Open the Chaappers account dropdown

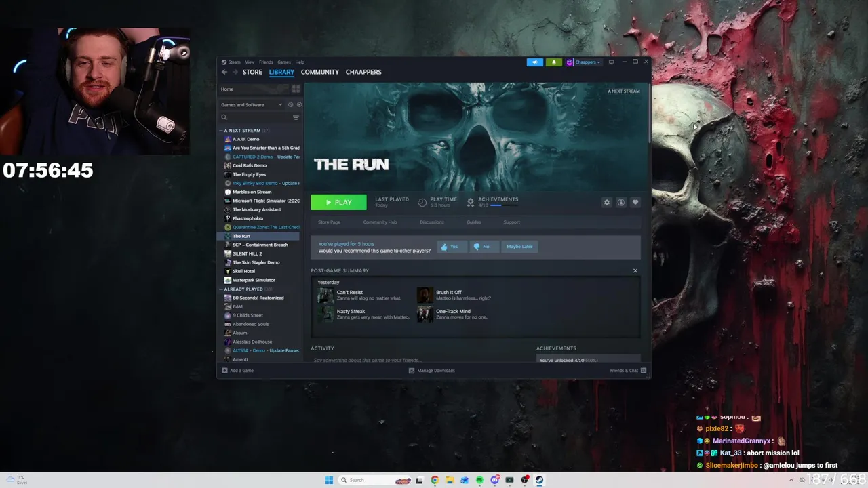click(x=584, y=62)
